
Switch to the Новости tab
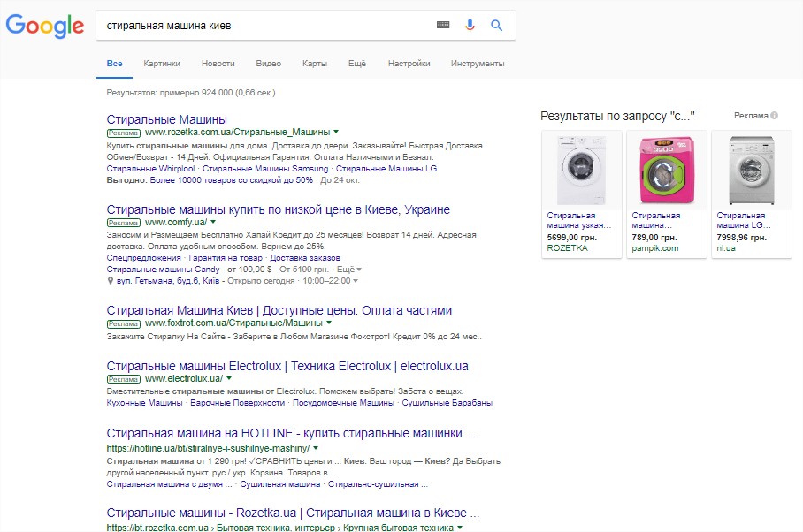pyautogui.click(x=218, y=64)
